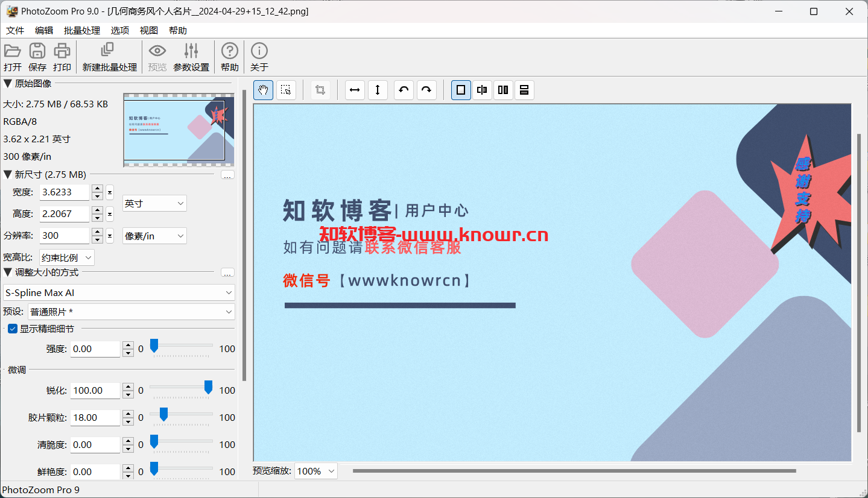Open the 视图 menu
The width and height of the screenshot is (868, 498).
click(149, 30)
